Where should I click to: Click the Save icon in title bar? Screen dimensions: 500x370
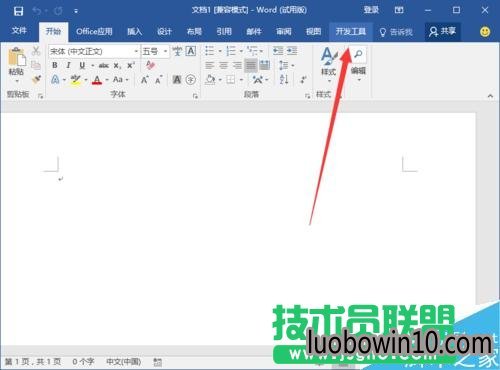coord(18,11)
